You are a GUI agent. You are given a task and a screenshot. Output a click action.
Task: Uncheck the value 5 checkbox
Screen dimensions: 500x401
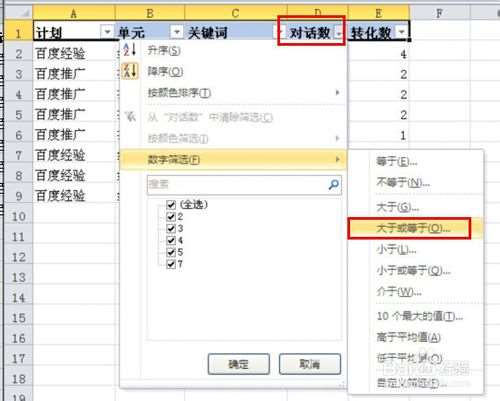(x=171, y=252)
